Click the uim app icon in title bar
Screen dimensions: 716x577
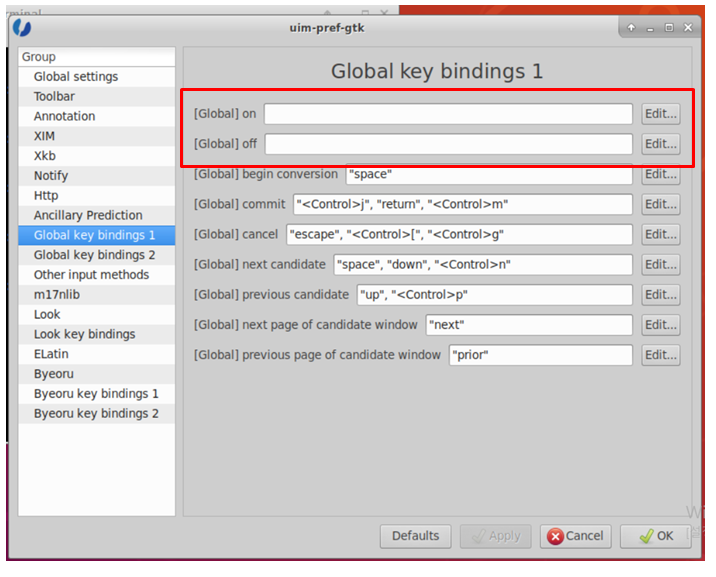pyautogui.click(x=22, y=28)
